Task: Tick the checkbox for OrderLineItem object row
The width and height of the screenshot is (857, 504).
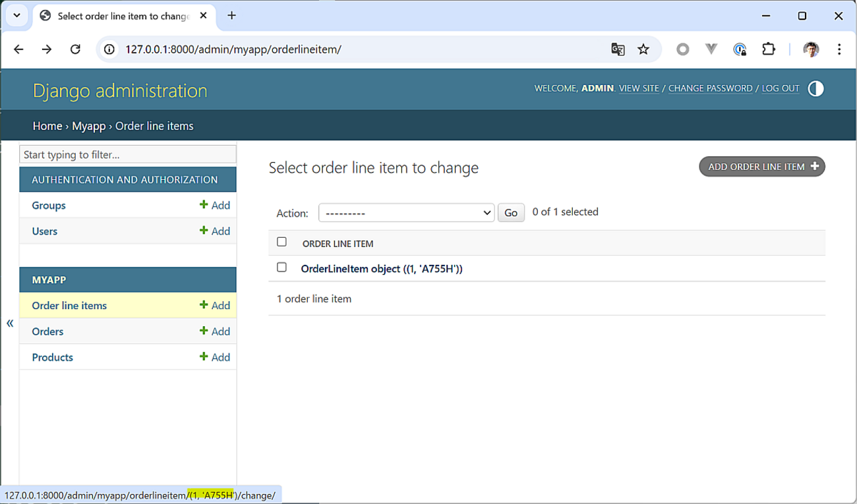Action: tap(281, 267)
